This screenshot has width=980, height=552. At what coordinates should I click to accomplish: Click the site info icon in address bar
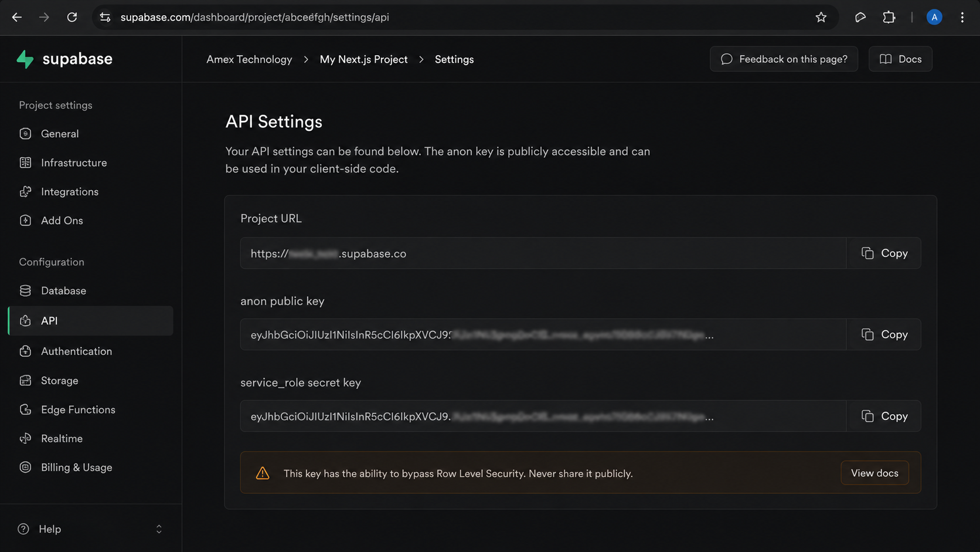106,18
